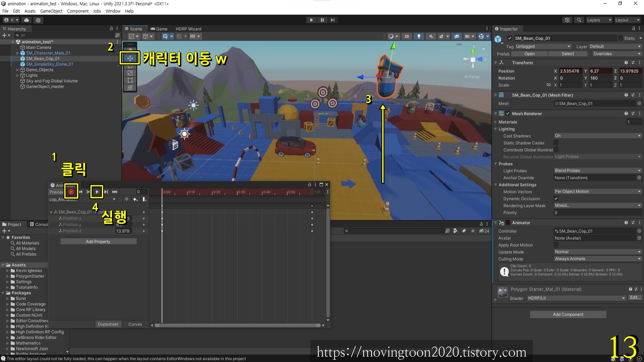Open Light Probes Blend Probes dropdown
This screenshot has width=644, height=362.
click(598, 171)
